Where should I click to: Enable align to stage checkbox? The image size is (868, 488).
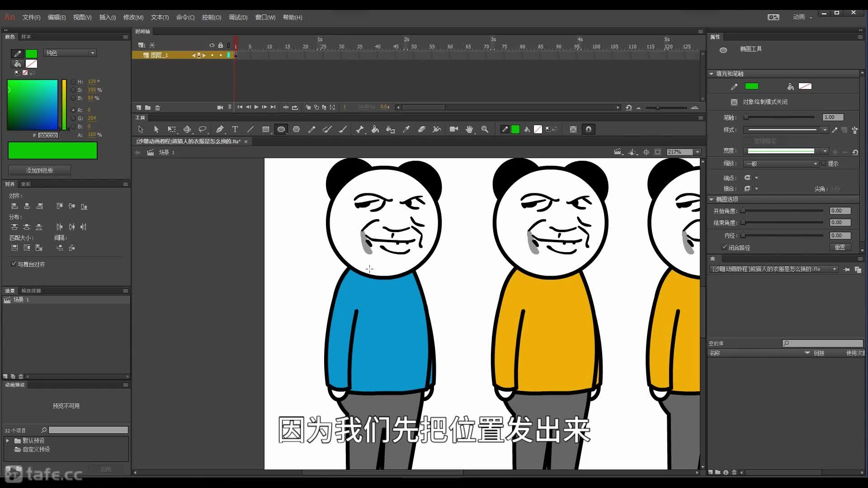tap(14, 264)
